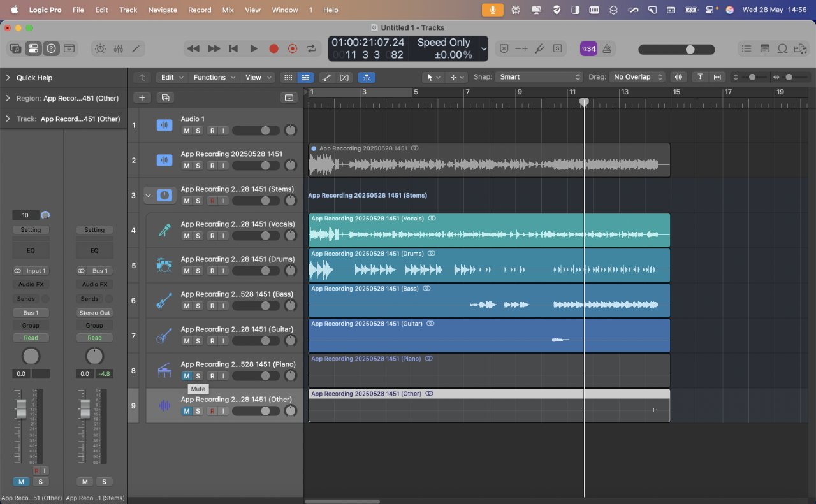This screenshot has height=504, width=816.
Task: Open the Mix menu
Action: click(x=228, y=10)
